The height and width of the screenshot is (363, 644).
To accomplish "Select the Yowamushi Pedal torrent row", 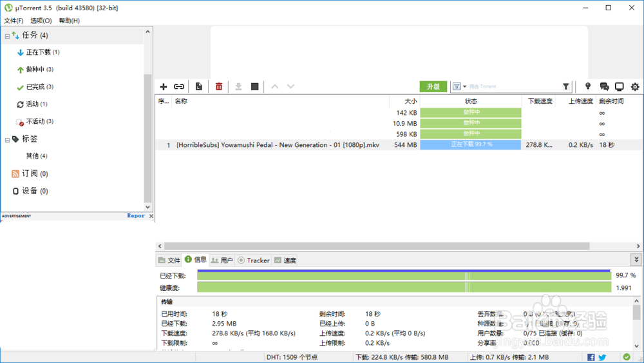I will (399, 144).
